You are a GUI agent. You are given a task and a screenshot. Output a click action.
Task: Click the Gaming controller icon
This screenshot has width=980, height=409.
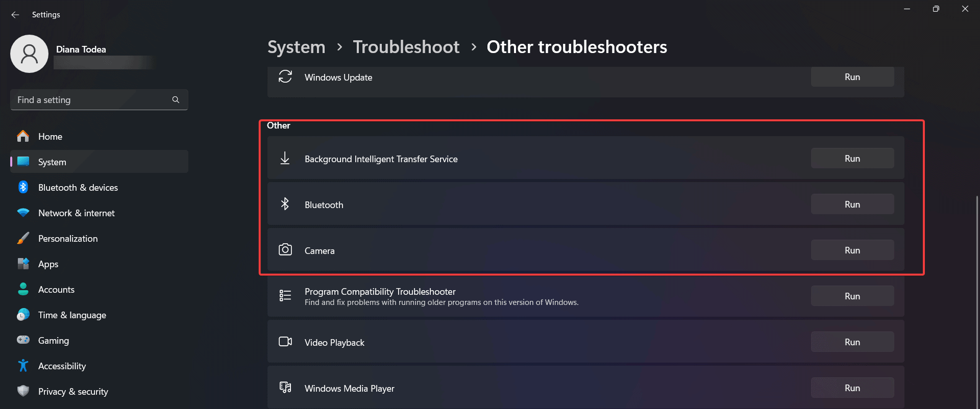23,340
